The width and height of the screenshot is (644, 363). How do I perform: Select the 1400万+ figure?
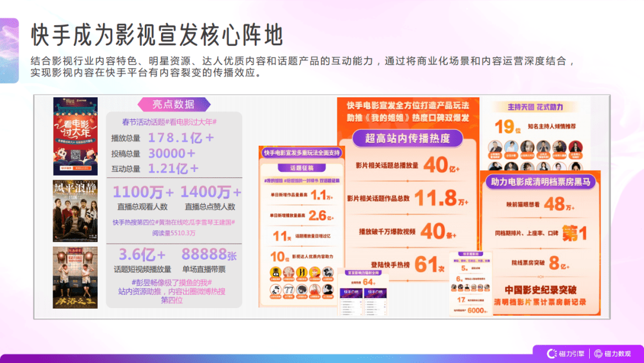(210, 192)
